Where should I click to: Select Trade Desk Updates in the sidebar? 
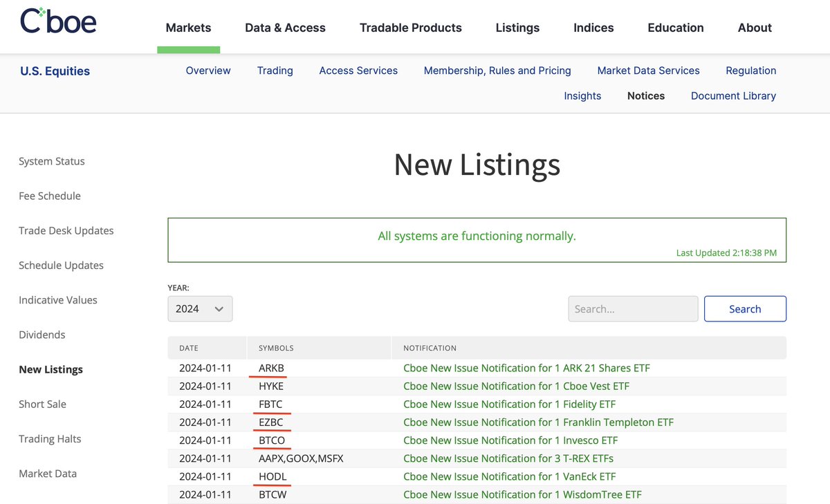tap(66, 230)
